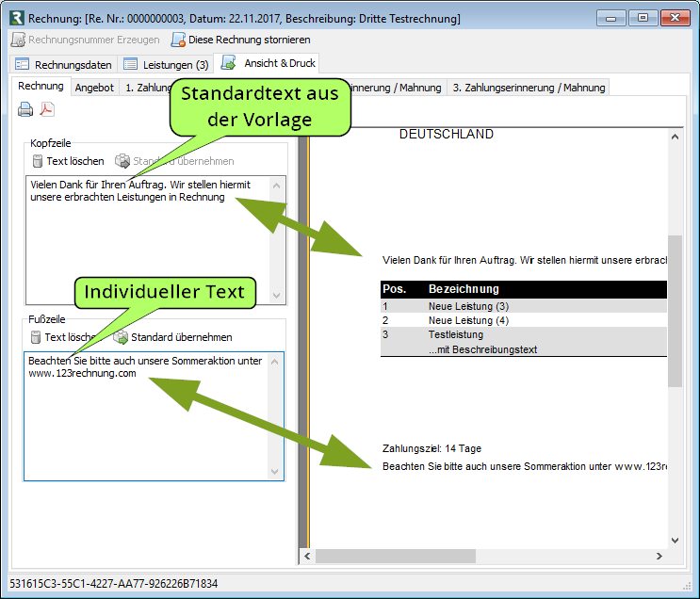
Task: Click the Fußzeile text box down arrow
Action: tap(274, 471)
